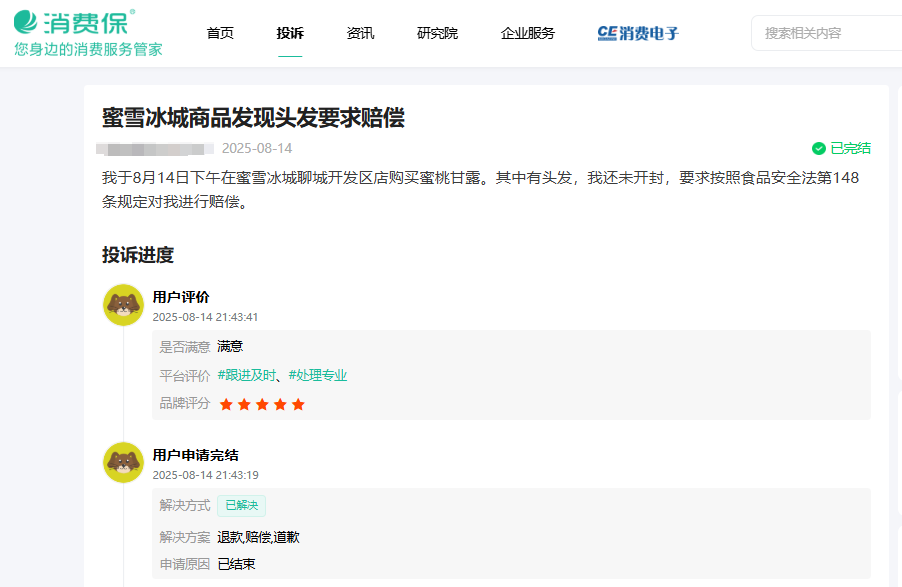This screenshot has height=587, width=902.
Task: Click the complaint title 蜜雪冰城商品发现头发要求赔偿
Action: point(253,118)
